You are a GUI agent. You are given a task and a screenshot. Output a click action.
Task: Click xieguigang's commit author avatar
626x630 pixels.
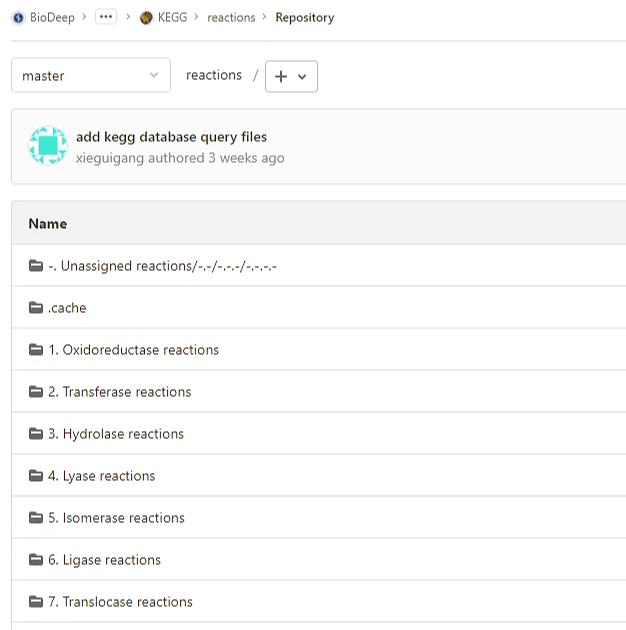pos(48,146)
